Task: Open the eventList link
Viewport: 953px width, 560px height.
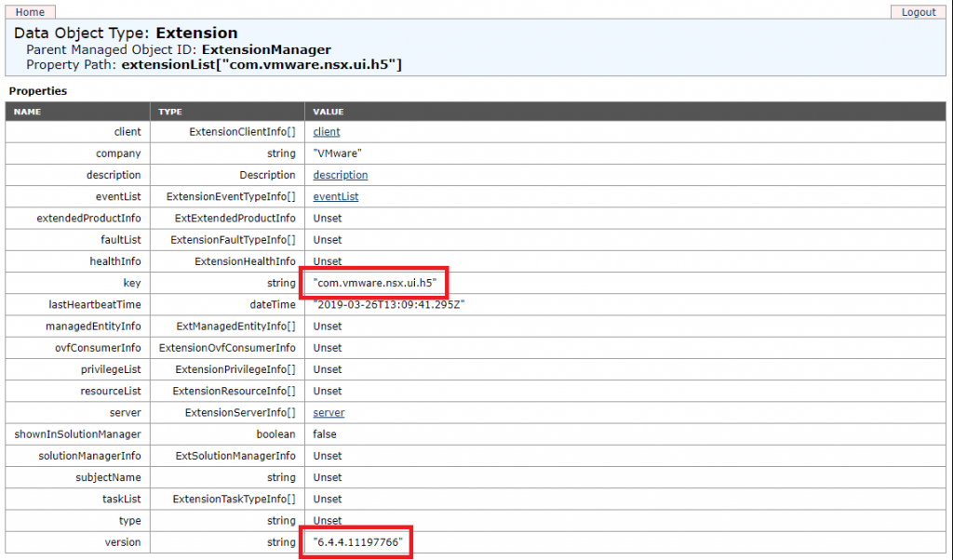Action: point(335,196)
